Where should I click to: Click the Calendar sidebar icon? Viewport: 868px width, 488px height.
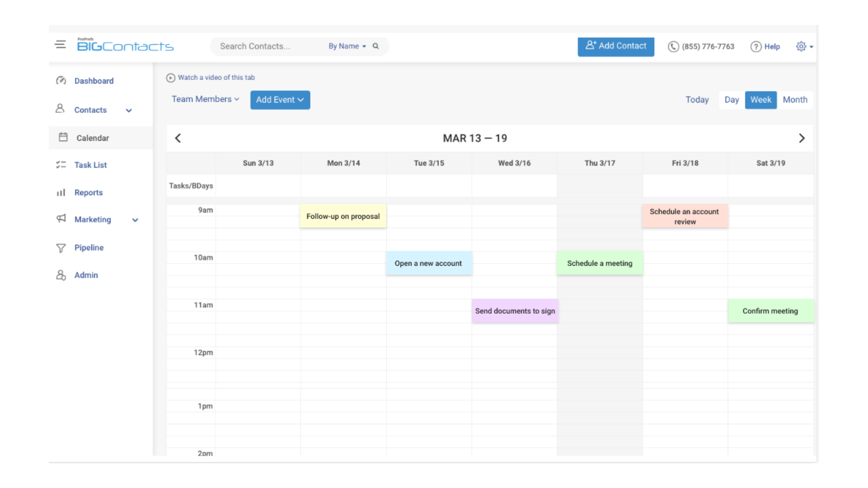point(63,137)
